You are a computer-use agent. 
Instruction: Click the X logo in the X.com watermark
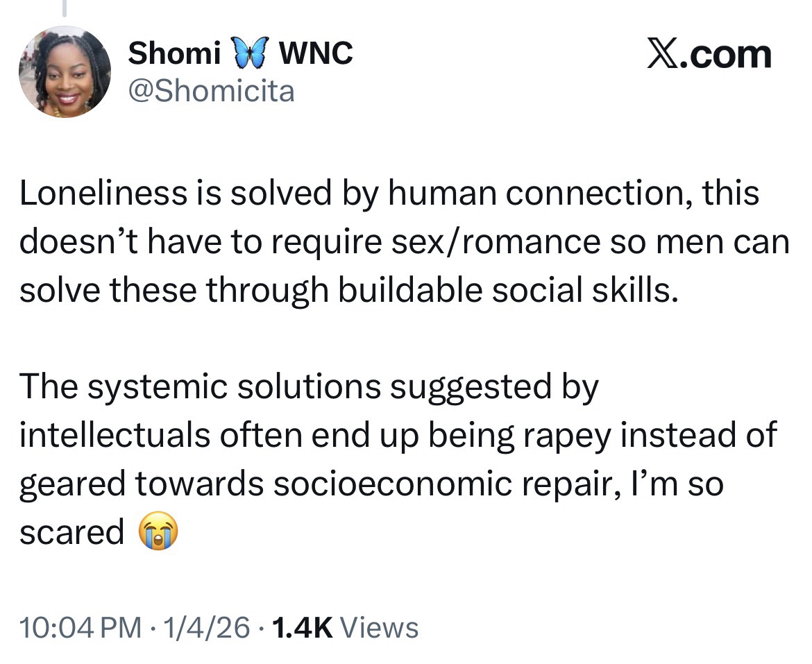[x=662, y=55]
